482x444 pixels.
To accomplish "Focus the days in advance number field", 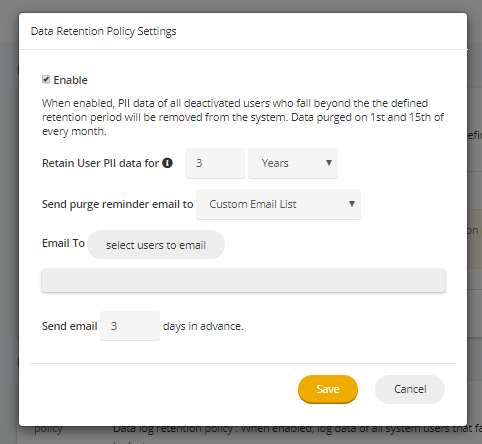I will [x=130, y=326].
